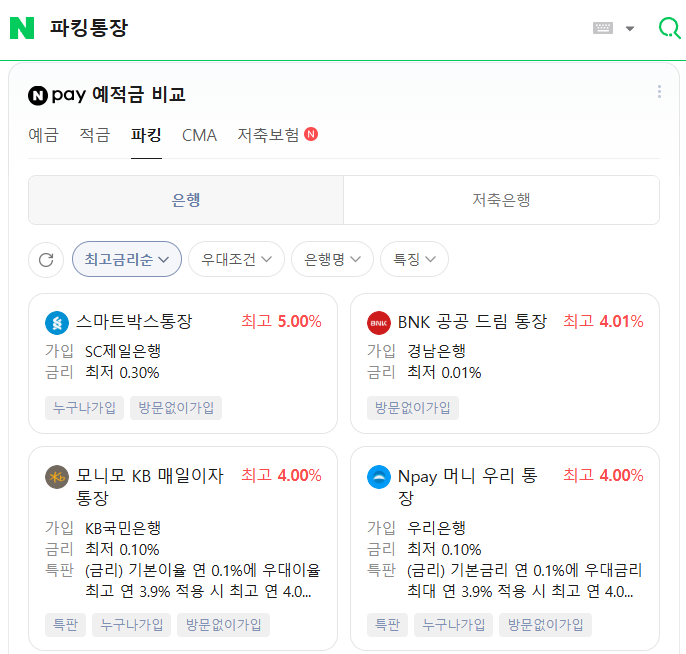Click the green search magnifier icon

coord(669,28)
